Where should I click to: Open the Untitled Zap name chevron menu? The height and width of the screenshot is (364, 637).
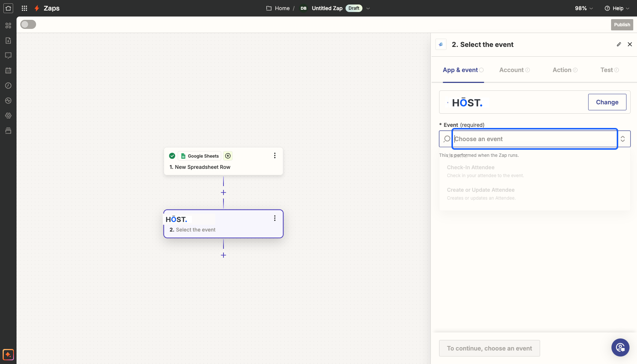[x=368, y=8]
